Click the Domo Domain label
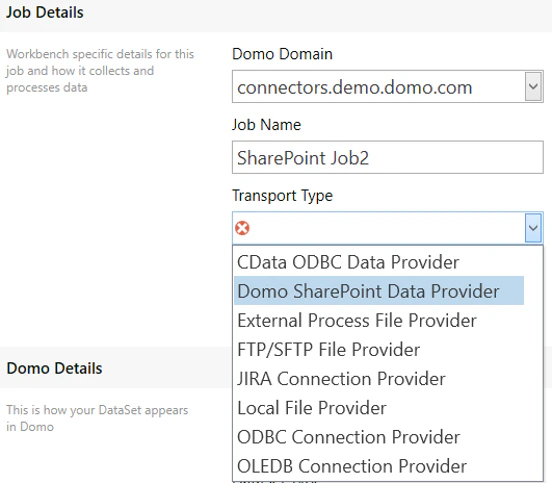Viewport: 552px width, 483px height. [x=282, y=54]
